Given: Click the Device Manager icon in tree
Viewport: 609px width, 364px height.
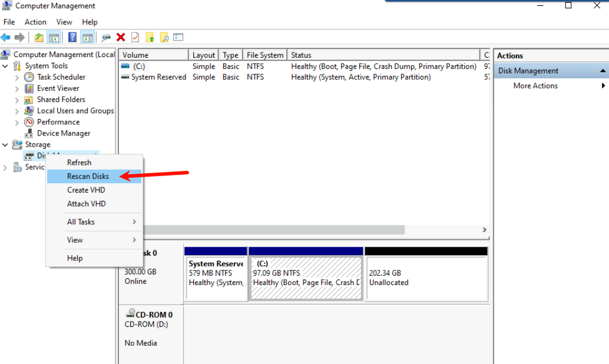Looking at the screenshot, I should click(29, 133).
